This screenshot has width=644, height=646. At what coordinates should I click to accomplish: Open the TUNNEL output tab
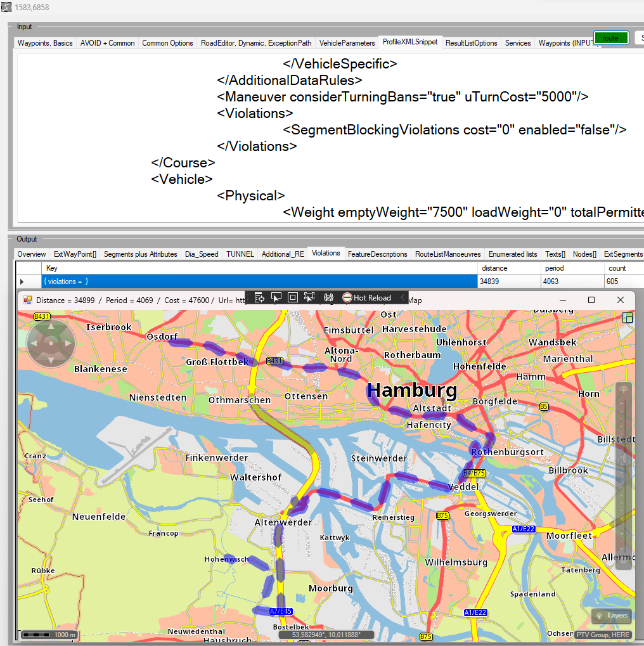point(240,254)
